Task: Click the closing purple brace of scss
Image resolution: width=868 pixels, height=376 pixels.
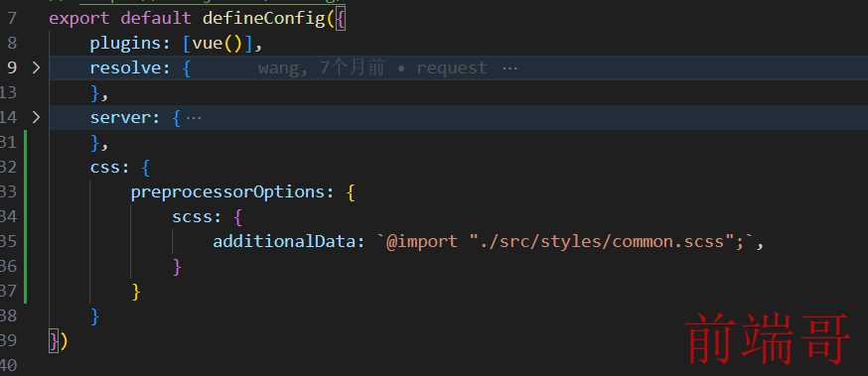Action: pyautogui.click(x=177, y=267)
